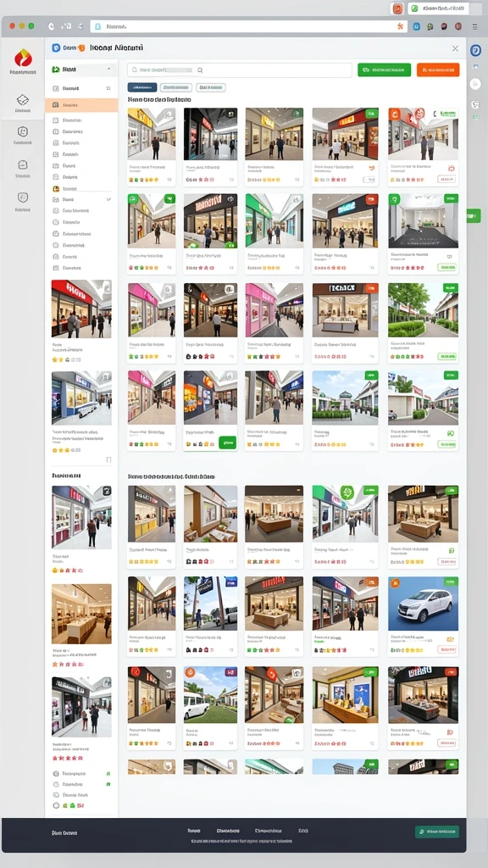Collapse the second list section chevron in left panel
This screenshot has height=868, width=488.
108,199
